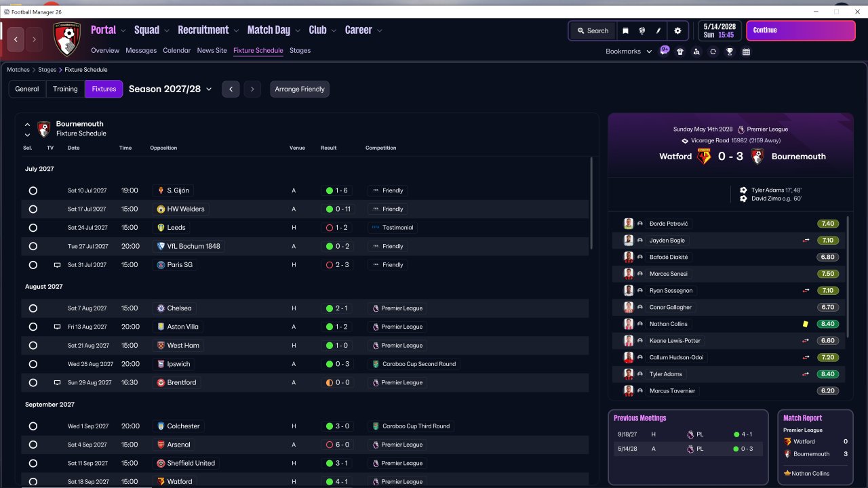Select the radio button for HW Welders fixture
The image size is (868, 488).
(33, 209)
